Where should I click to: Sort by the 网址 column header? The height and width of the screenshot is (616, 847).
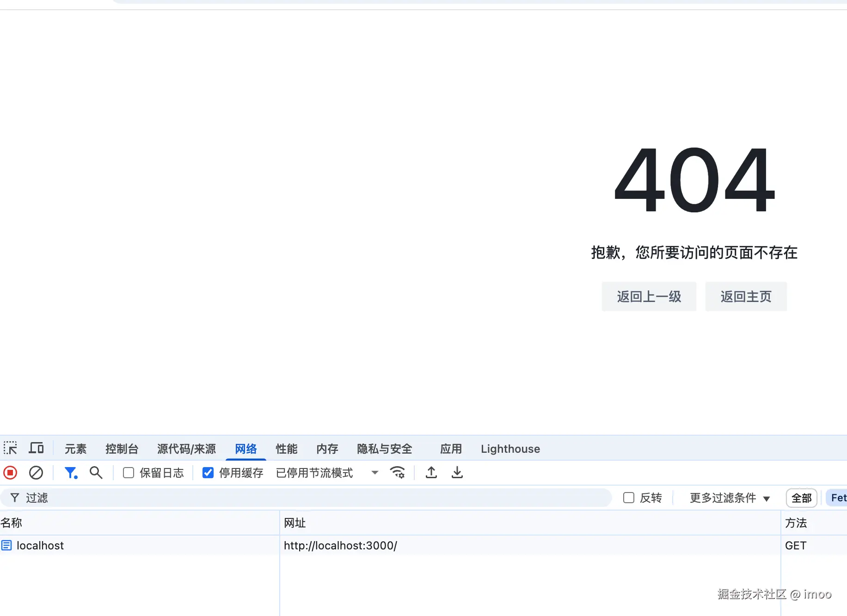pos(530,523)
